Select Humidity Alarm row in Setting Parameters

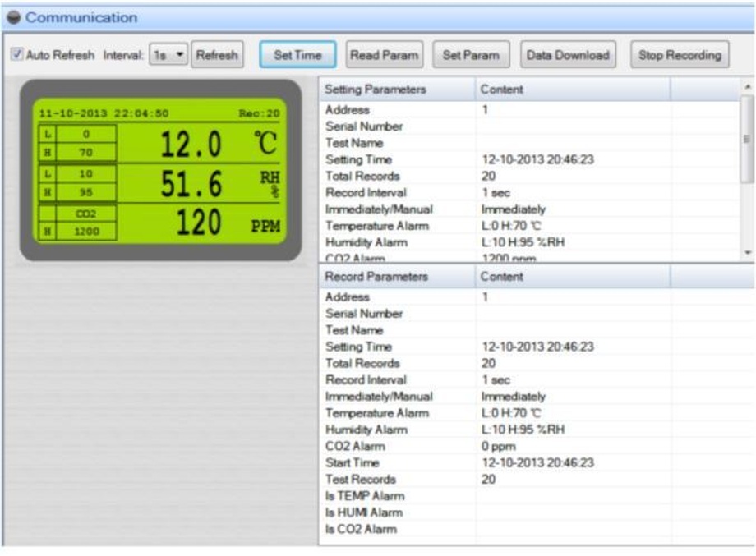click(x=529, y=242)
